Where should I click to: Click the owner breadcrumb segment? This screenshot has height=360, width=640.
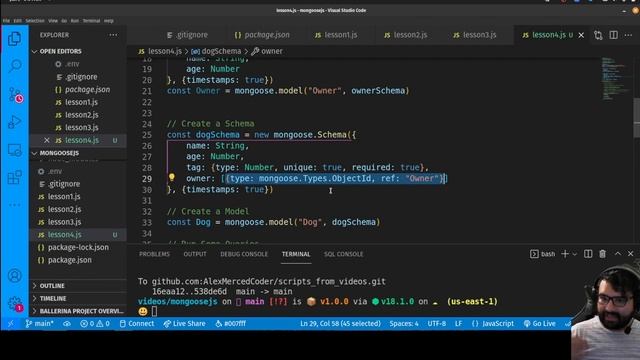(267, 51)
